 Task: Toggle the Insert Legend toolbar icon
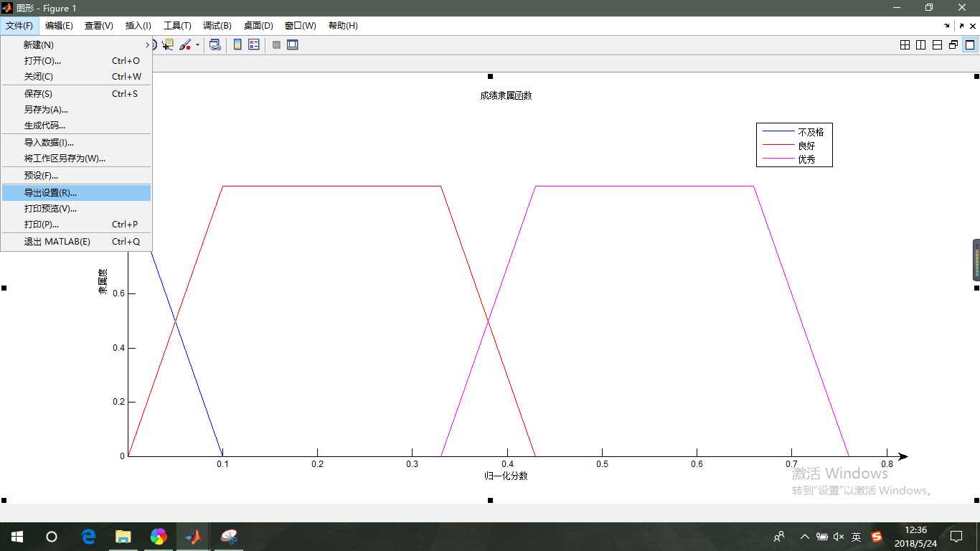pos(254,44)
